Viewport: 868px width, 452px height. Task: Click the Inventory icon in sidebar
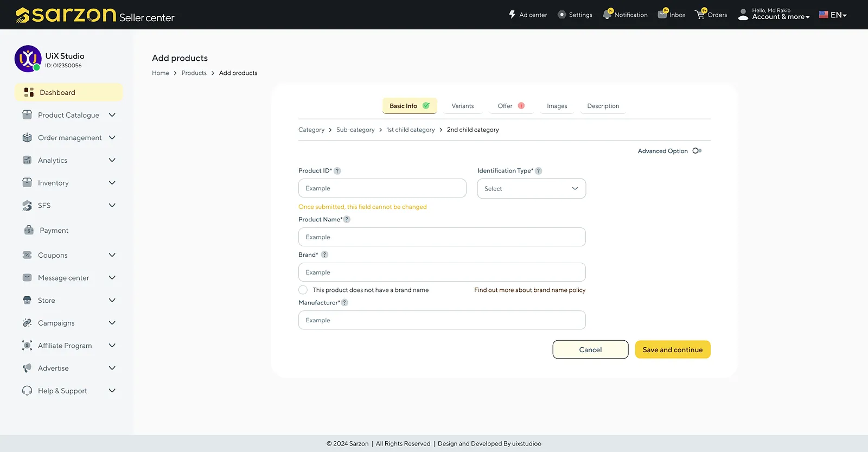point(27,182)
